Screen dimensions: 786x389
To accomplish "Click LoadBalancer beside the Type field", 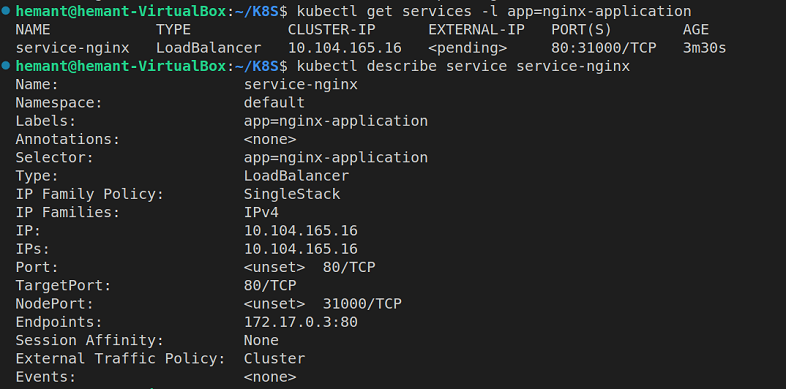I will click(296, 176).
